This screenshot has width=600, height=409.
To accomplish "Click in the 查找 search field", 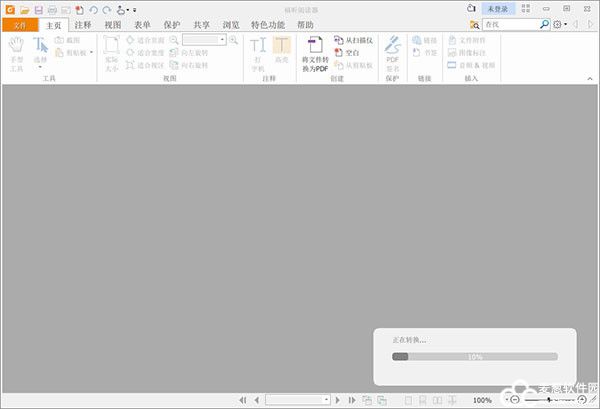I will [x=510, y=24].
